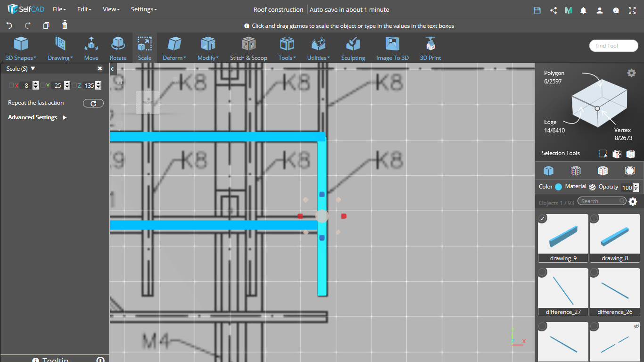The width and height of the screenshot is (644, 362).
Task: Click the Find Tool search field
Action: tap(614, 46)
